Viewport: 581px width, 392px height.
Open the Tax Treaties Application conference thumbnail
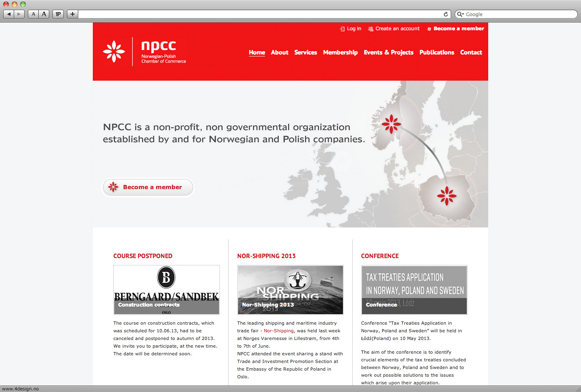[x=414, y=290]
